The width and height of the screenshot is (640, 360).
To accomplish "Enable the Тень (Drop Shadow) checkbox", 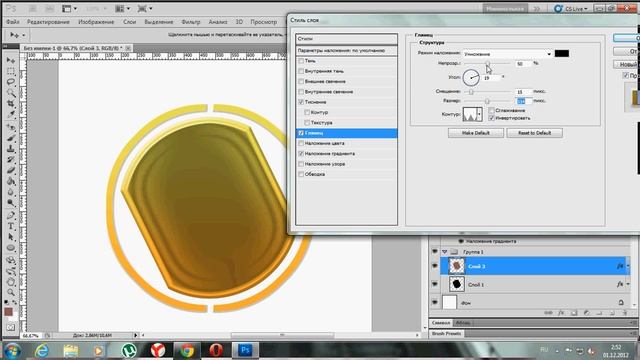I will 301,61.
